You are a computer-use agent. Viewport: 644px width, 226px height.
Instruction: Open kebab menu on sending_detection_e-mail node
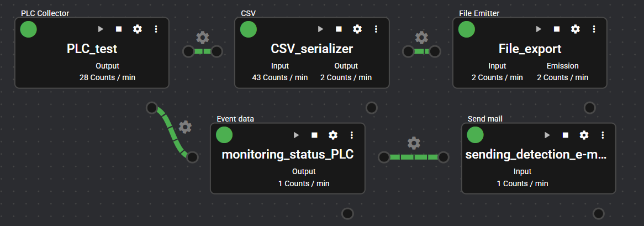coord(602,135)
